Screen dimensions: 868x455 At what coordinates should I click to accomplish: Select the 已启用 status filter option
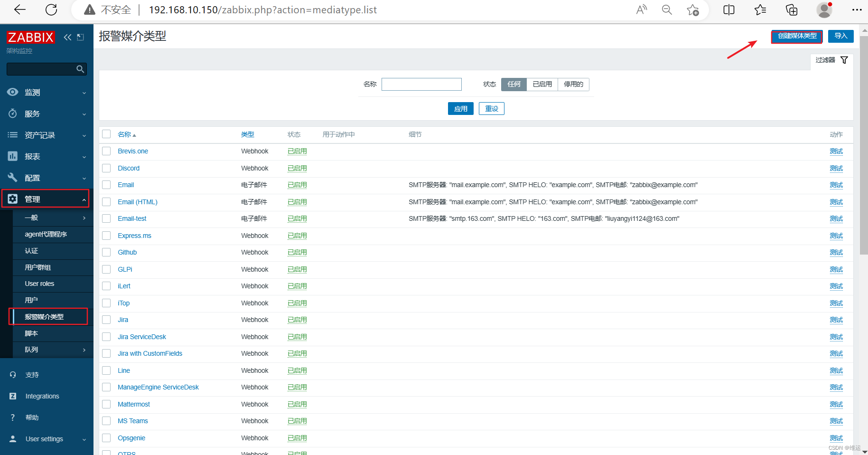click(542, 84)
